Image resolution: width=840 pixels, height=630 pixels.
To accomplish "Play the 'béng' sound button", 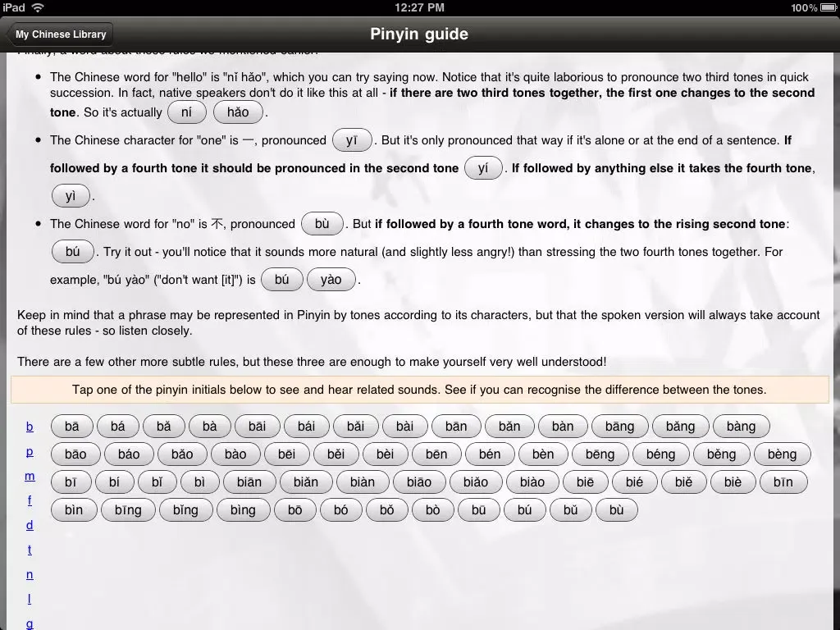I will (660, 454).
